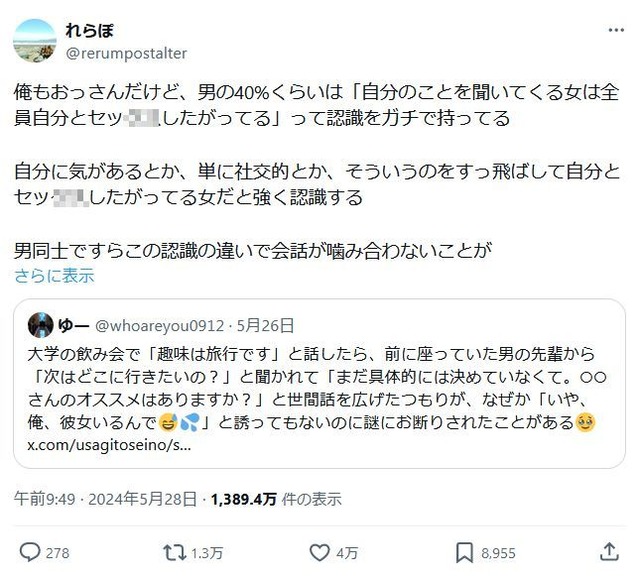Click the repost arrows icon
The height and width of the screenshot is (576, 640).
(175, 551)
